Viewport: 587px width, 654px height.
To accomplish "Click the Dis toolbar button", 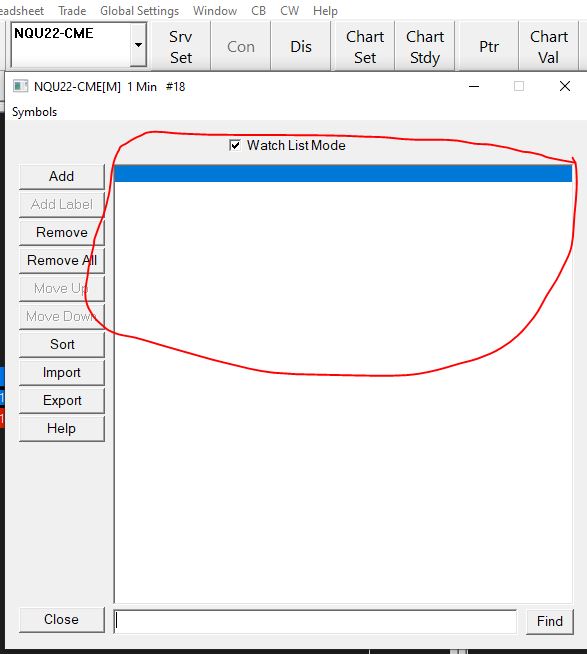I will pyautogui.click(x=301, y=47).
